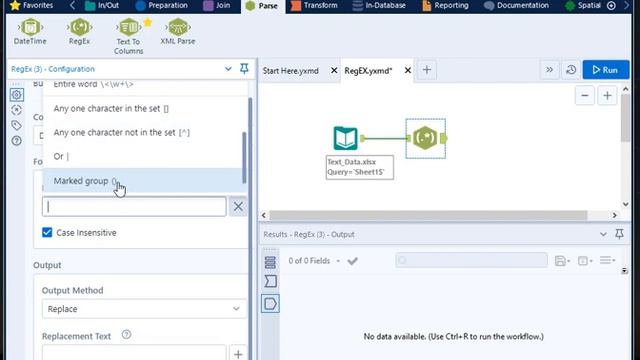Select the DateTime parse tool

(x=30, y=32)
